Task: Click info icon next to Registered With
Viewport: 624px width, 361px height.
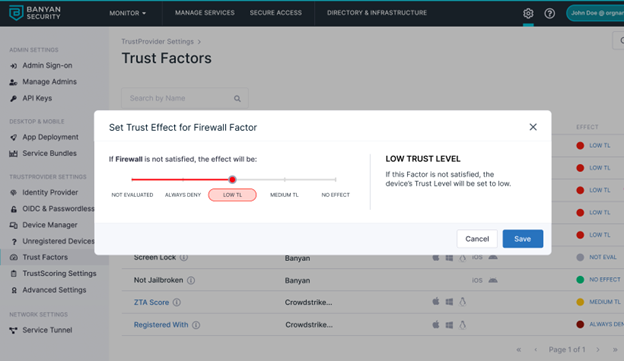Action: [196, 325]
